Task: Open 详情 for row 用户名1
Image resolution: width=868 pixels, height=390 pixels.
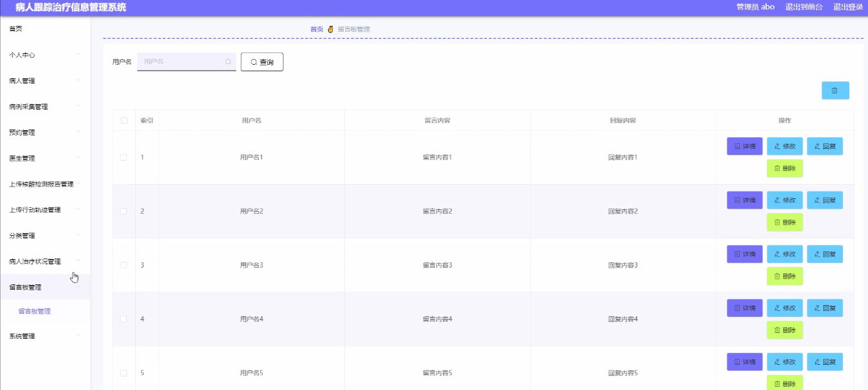Action: tap(745, 146)
